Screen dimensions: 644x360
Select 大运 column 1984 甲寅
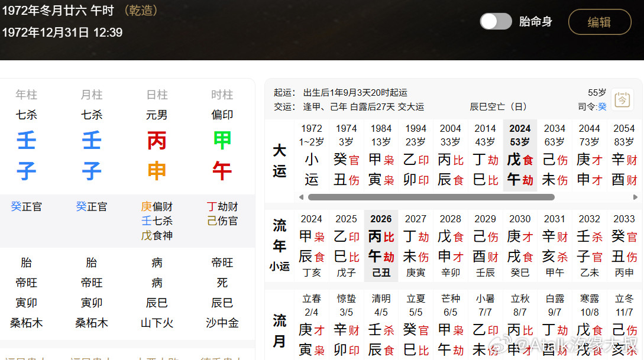point(381,155)
